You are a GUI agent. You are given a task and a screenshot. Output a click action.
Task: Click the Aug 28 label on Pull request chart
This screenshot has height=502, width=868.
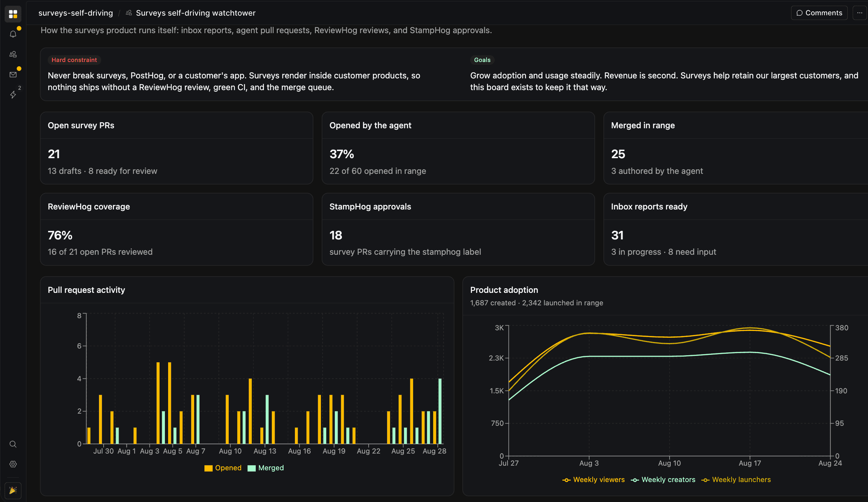click(434, 451)
